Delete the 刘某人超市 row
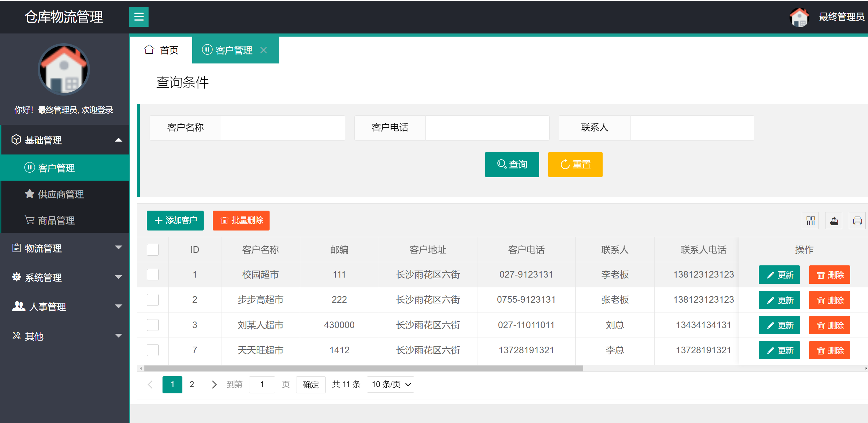This screenshot has height=423, width=868. coord(830,325)
